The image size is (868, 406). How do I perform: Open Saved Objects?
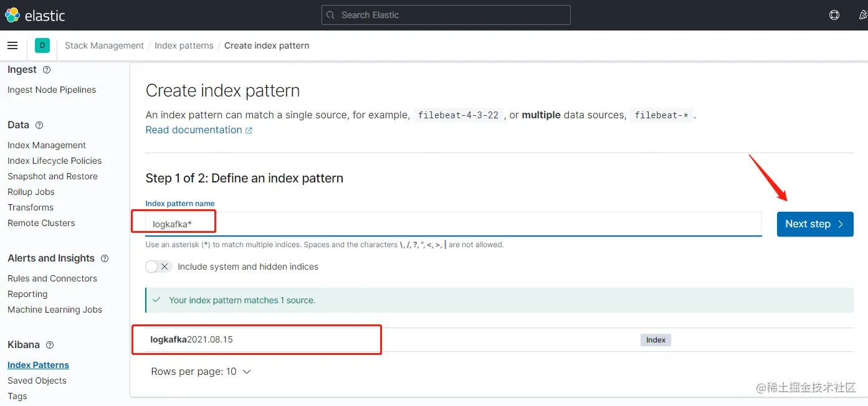click(x=37, y=380)
